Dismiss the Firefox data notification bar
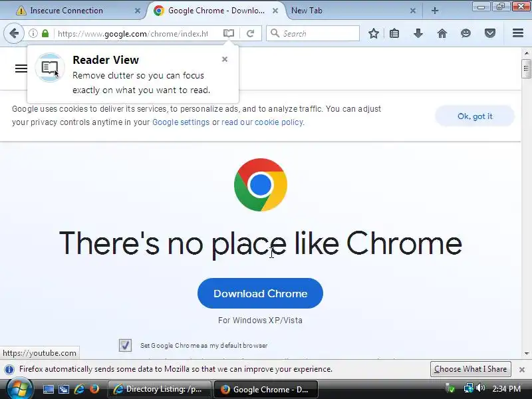 coord(522,370)
